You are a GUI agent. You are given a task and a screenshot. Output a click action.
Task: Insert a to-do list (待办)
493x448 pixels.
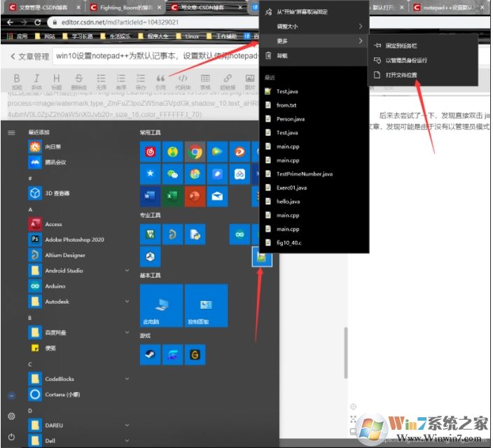tap(141, 81)
